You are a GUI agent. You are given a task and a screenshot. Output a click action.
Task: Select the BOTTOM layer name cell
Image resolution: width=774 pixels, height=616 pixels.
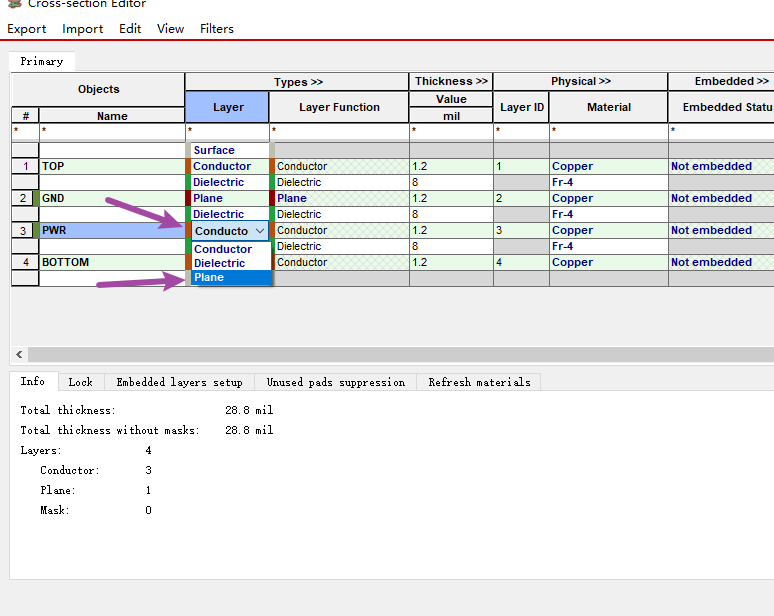coord(112,263)
